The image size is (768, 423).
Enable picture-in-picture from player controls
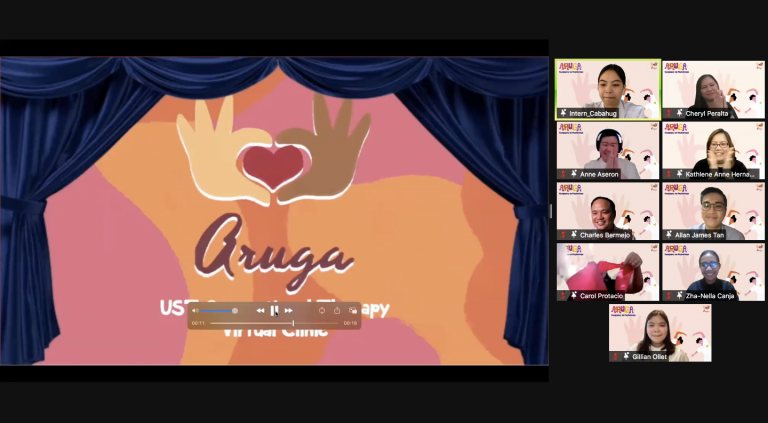point(353,310)
